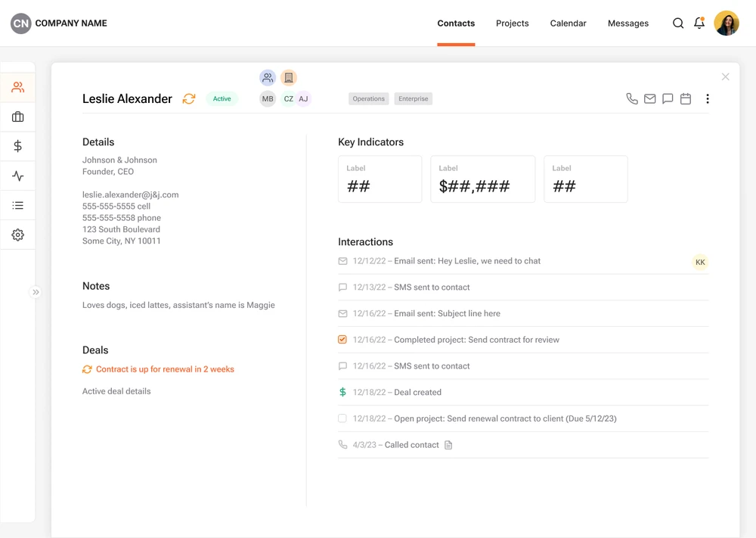Viewport: 756px width, 538px height.
Task: Open the briefcase deals section in sidebar
Action: click(17, 117)
